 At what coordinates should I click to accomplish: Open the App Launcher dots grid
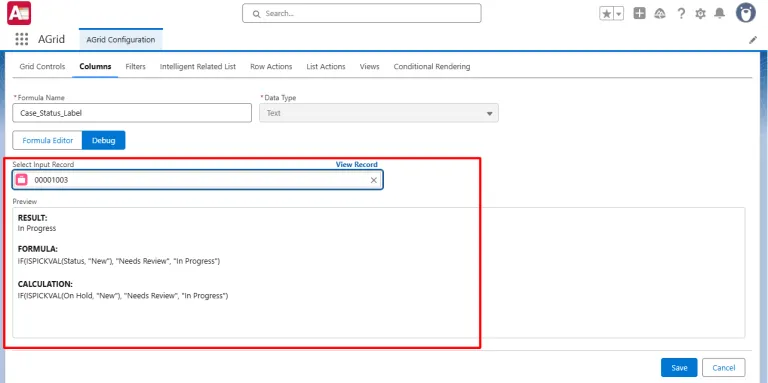[22, 39]
